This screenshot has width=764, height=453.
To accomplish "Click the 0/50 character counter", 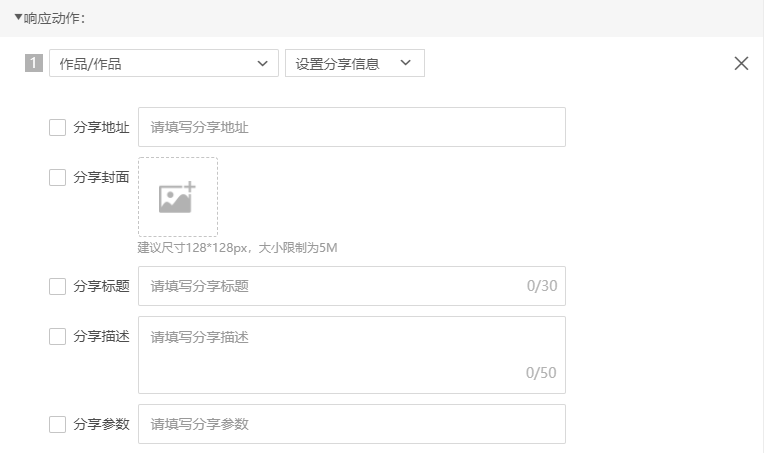I will (541, 373).
